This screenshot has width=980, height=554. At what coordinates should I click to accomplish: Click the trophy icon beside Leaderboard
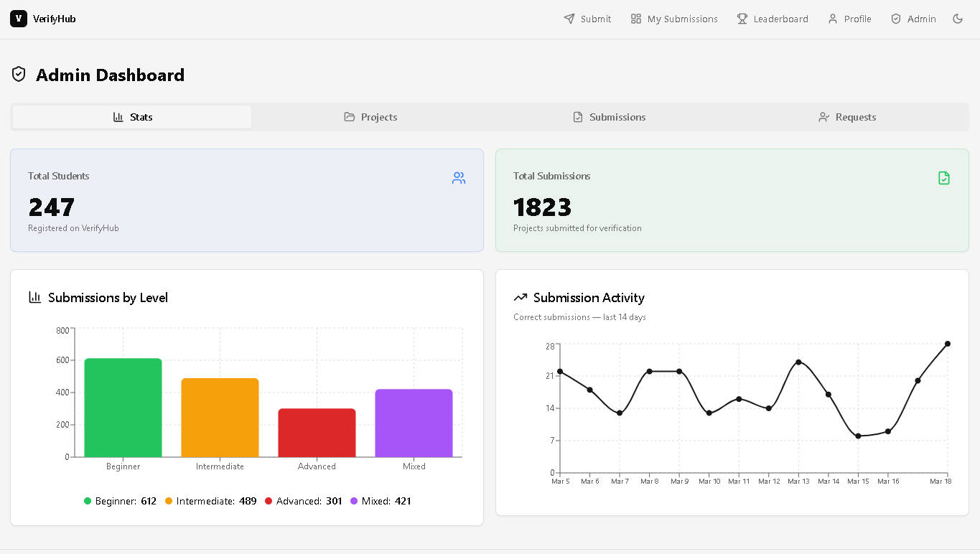click(x=742, y=19)
